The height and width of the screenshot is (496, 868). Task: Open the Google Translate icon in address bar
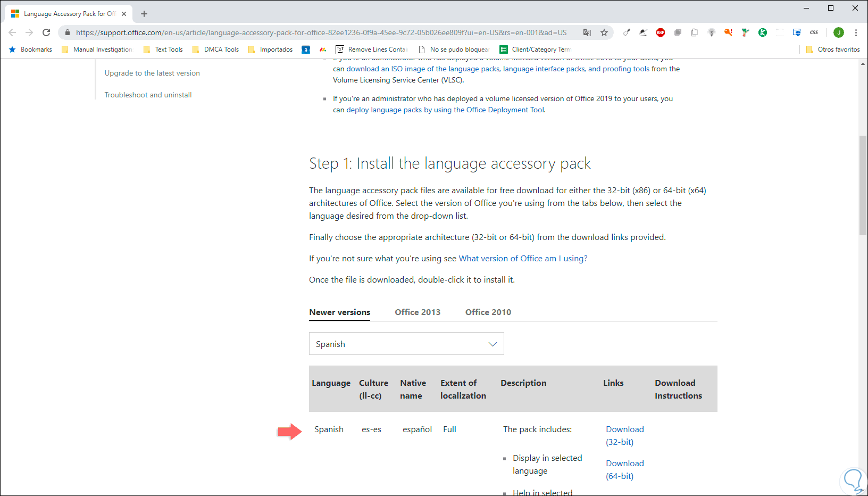(x=587, y=32)
